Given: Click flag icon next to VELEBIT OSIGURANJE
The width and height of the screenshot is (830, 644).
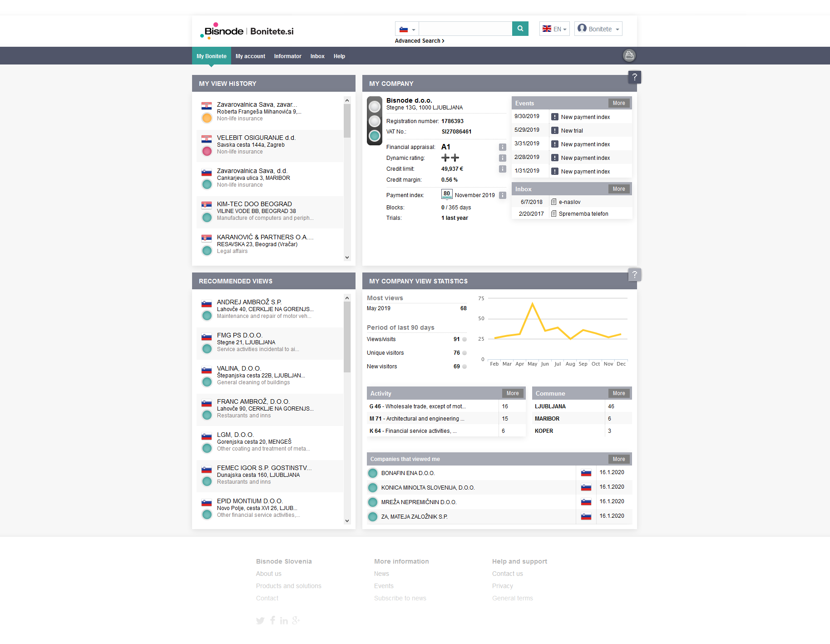Looking at the screenshot, I should (x=207, y=139).
